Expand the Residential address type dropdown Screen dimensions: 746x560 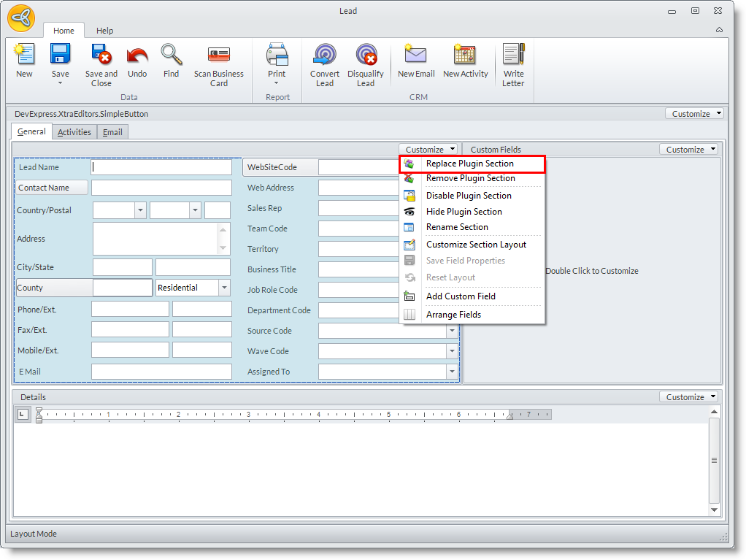pos(223,288)
